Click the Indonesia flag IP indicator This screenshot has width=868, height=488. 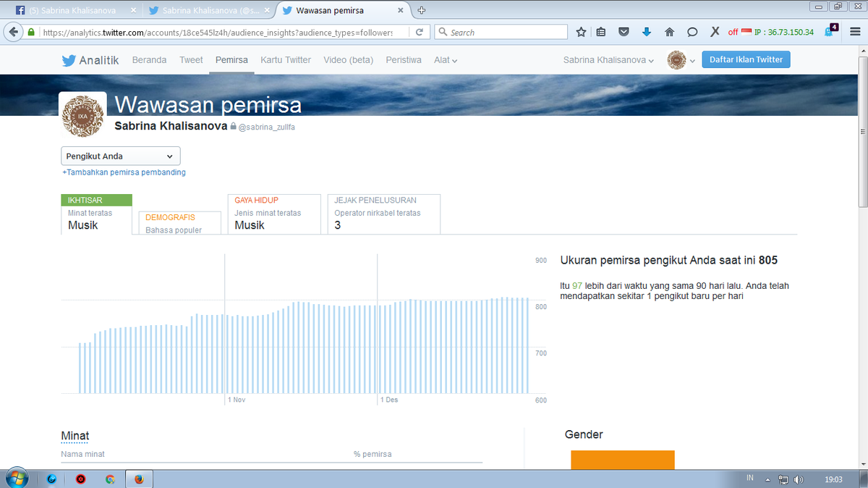point(746,32)
